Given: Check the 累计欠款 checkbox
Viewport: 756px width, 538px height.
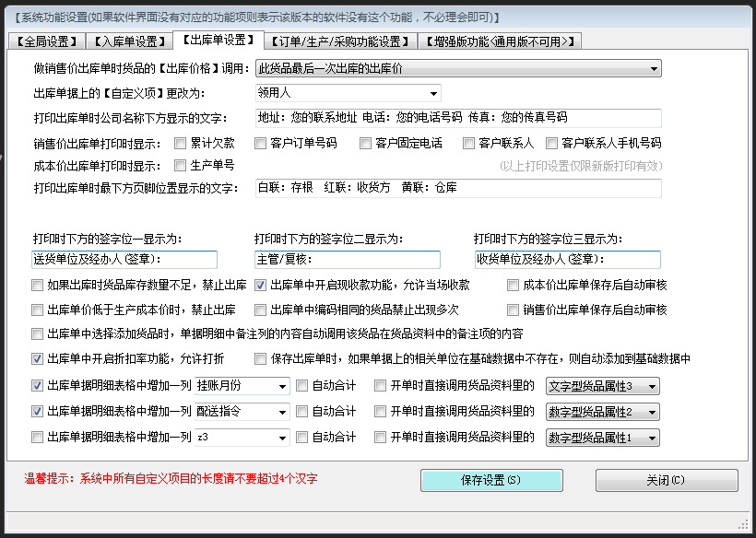Looking at the screenshot, I should [x=179, y=143].
